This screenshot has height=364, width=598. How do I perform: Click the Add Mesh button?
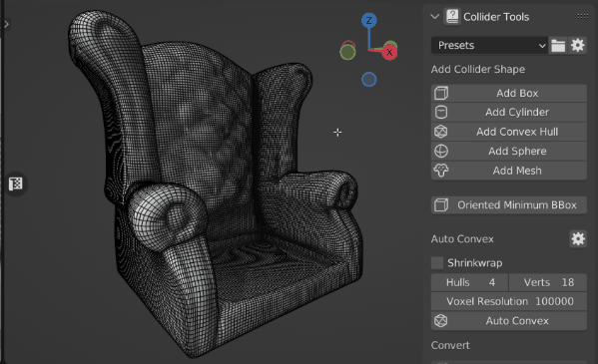509,171
